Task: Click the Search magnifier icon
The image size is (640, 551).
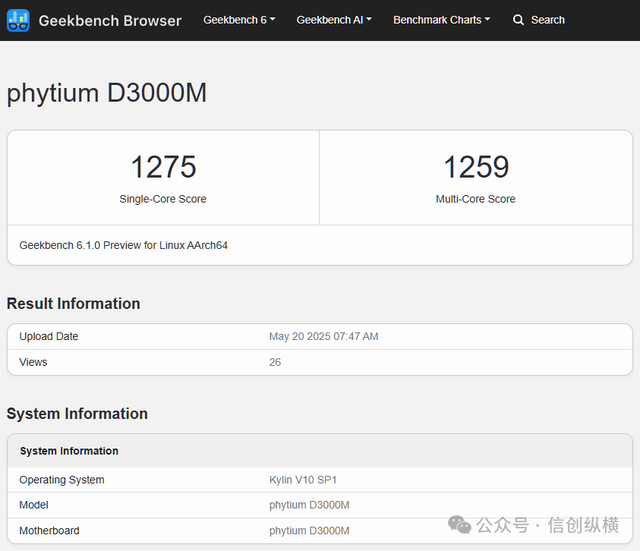Action: [518, 20]
